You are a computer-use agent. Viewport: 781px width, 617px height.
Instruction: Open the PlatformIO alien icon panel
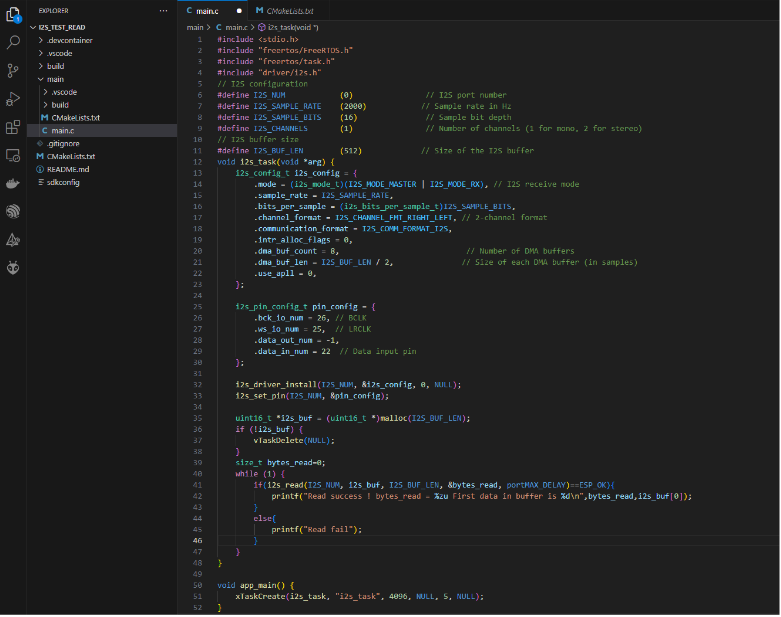point(13,268)
